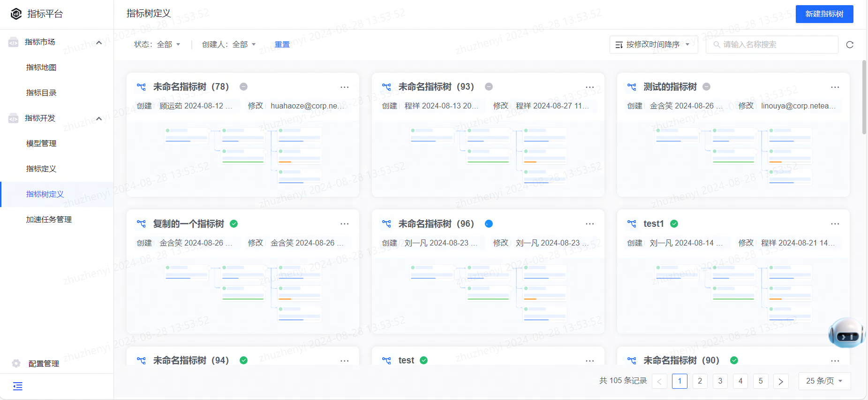Open more options for 未命名指标树（93）

pyautogui.click(x=590, y=87)
